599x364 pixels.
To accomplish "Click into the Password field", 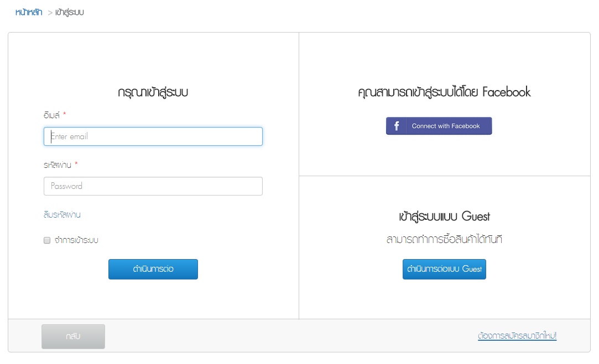I will click(153, 186).
